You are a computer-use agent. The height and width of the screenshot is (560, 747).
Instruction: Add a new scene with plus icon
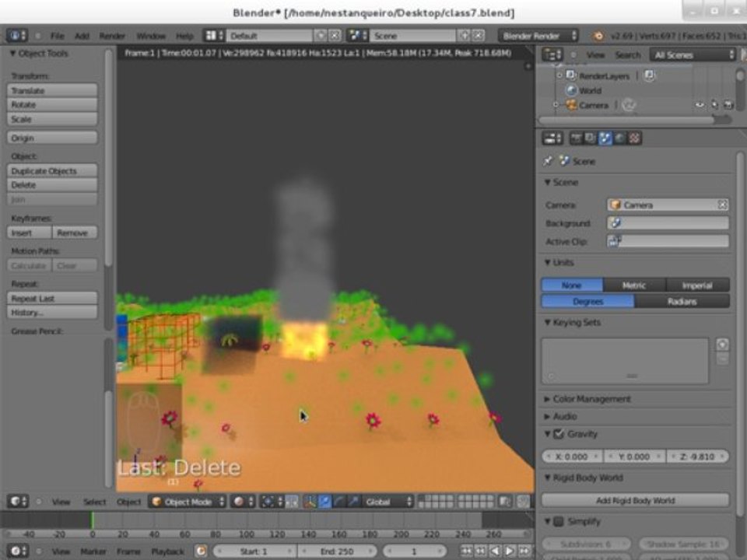pos(465,36)
